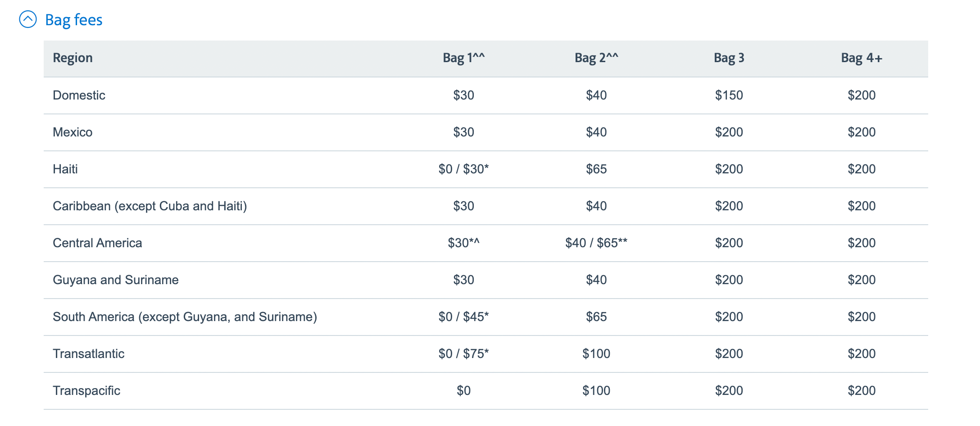Click the $40 / $65** Central America fee
The width and height of the screenshot is (980, 426).
click(596, 243)
